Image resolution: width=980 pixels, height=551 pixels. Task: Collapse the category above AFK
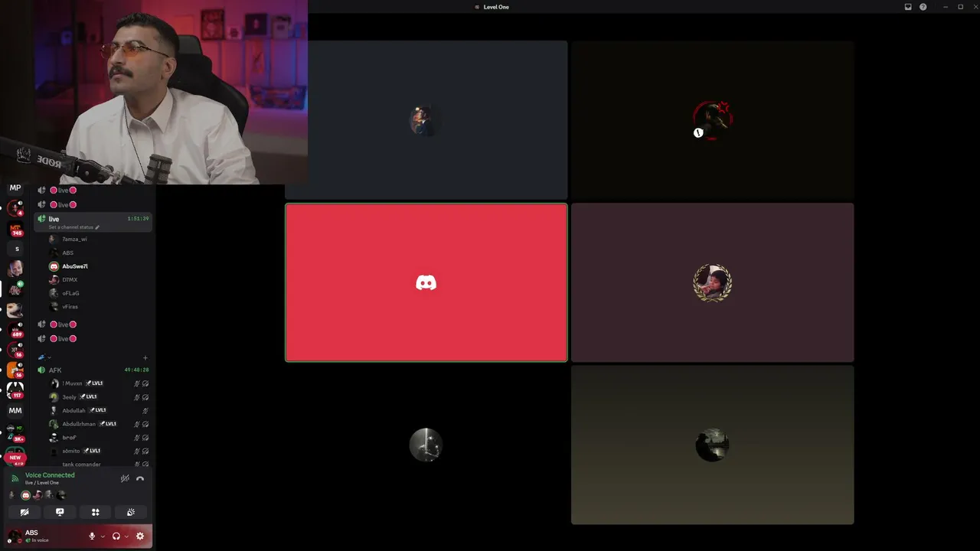tap(44, 357)
